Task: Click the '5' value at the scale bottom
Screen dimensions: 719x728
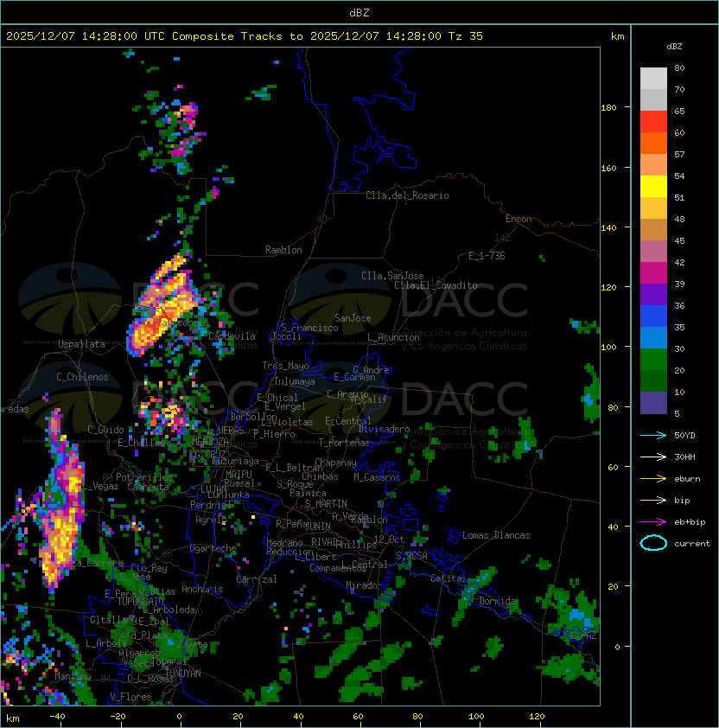Action: coord(677,413)
